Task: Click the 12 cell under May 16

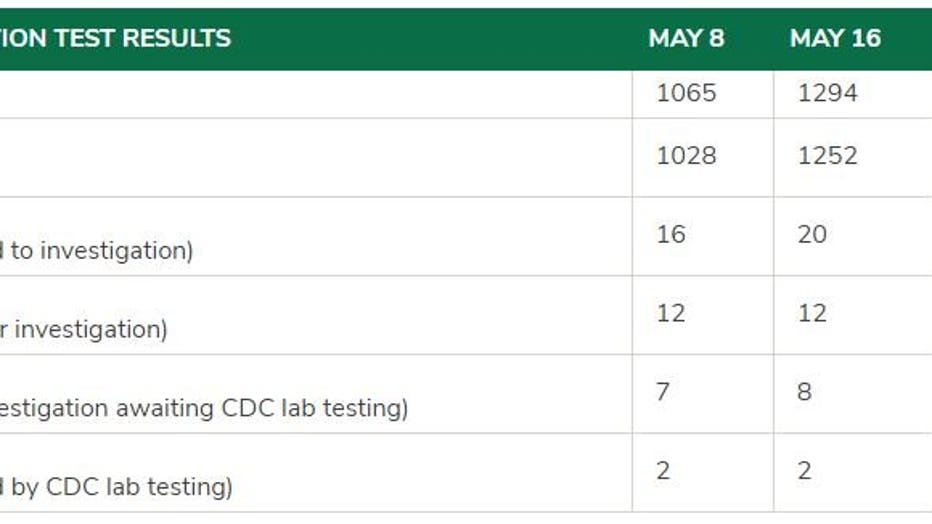Action: tap(812, 314)
